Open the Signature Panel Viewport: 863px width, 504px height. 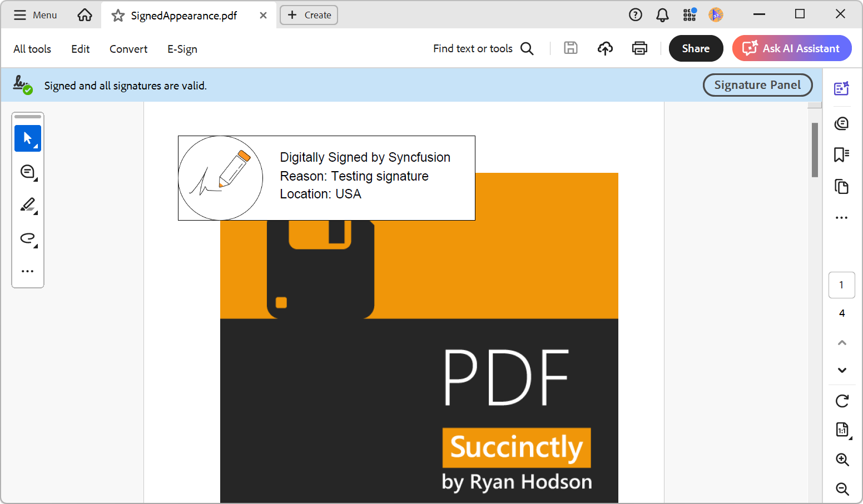click(757, 85)
